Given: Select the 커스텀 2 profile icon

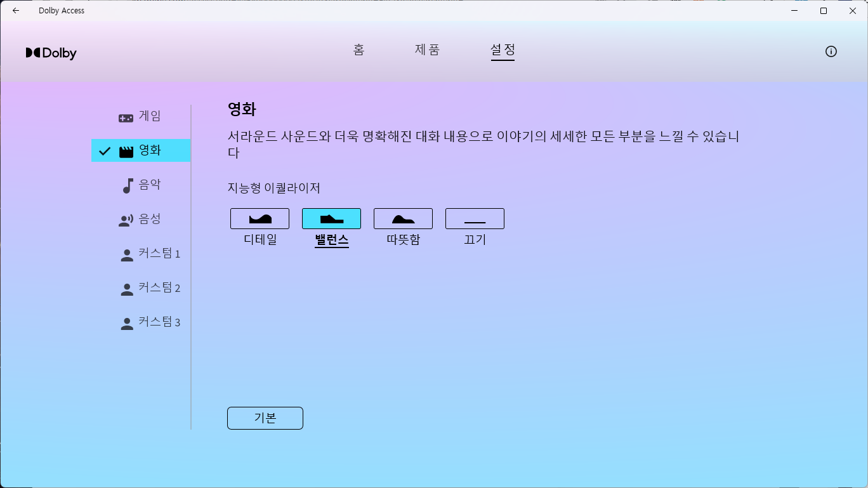Looking at the screenshot, I should pyautogui.click(x=126, y=287).
